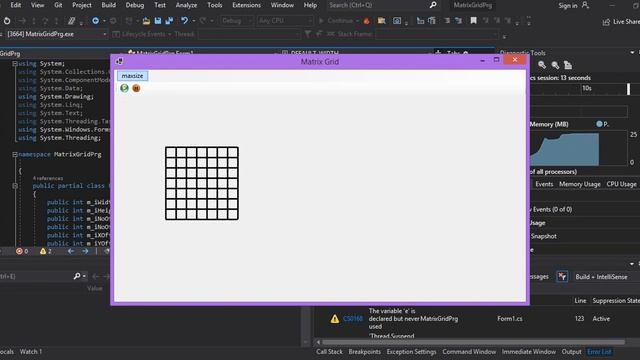Open the Git menu
Screen dimensions: 640x360
pyautogui.click(x=58, y=5)
